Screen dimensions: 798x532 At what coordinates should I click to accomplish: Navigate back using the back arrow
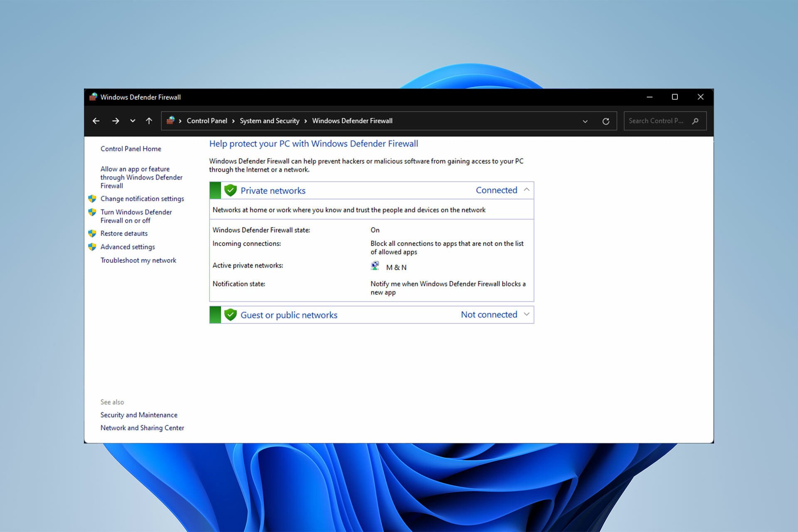click(x=97, y=121)
